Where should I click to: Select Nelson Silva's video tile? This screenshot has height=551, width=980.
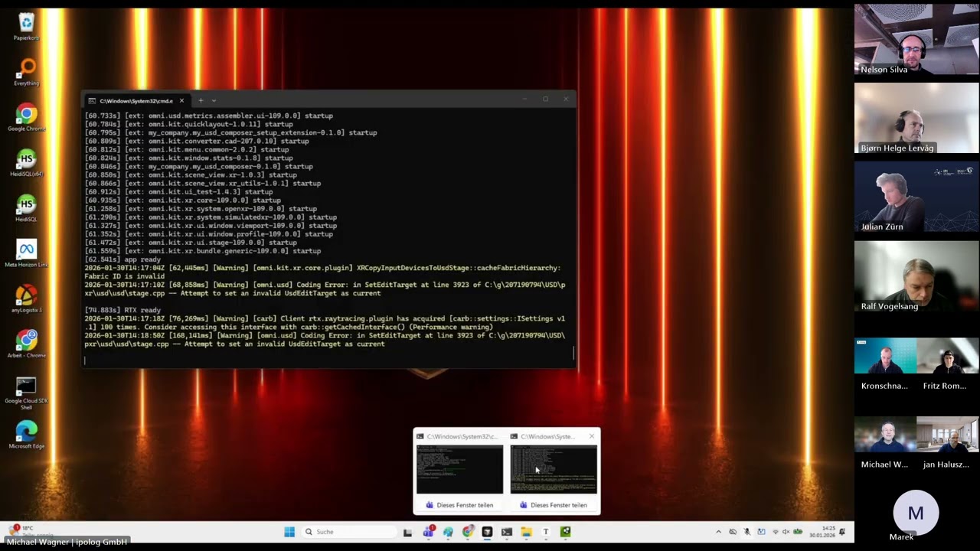[x=916, y=39]
